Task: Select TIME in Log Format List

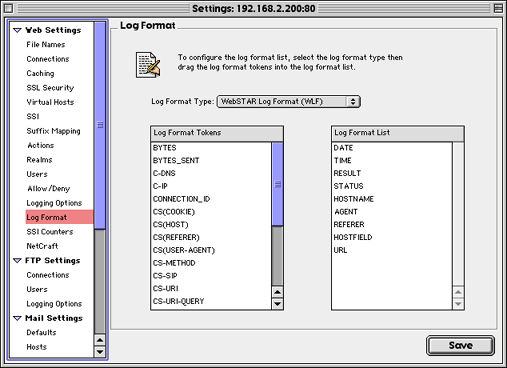Action: [x=342, y=160]
